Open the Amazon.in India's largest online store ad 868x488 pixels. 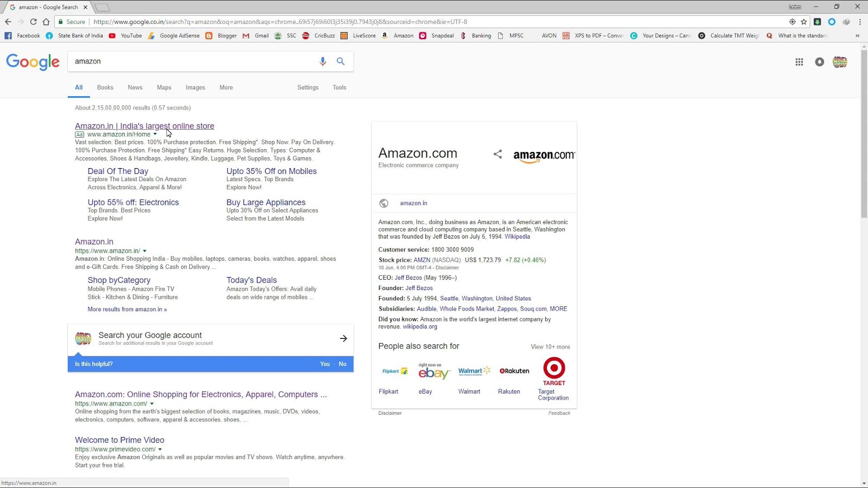point(144,126)
